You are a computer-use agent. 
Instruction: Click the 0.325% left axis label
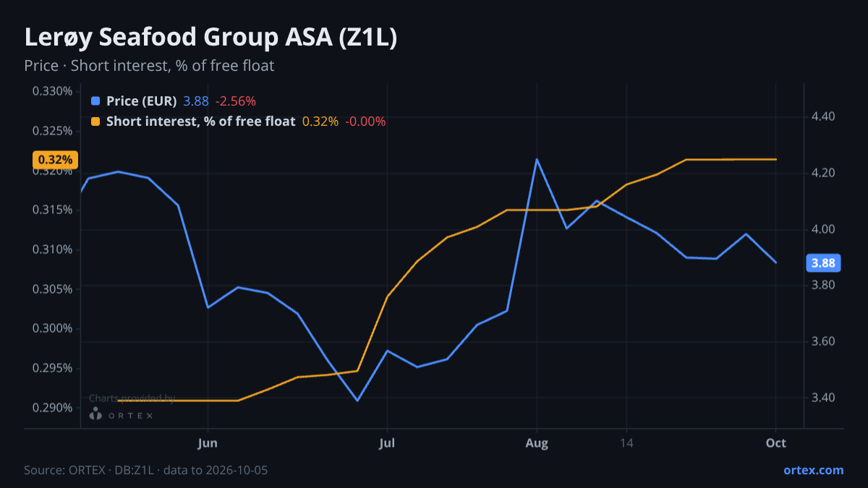click(52, 131)
